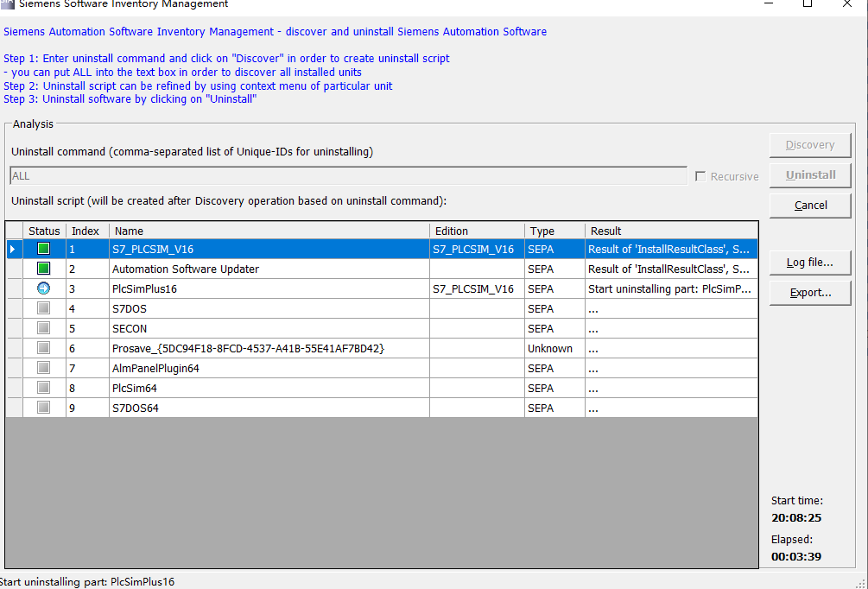Click result 'Start uninstalling part: PlcSimP...' cell
The width and height of the screenshot is (868, 589).
[x=671, y=289]
